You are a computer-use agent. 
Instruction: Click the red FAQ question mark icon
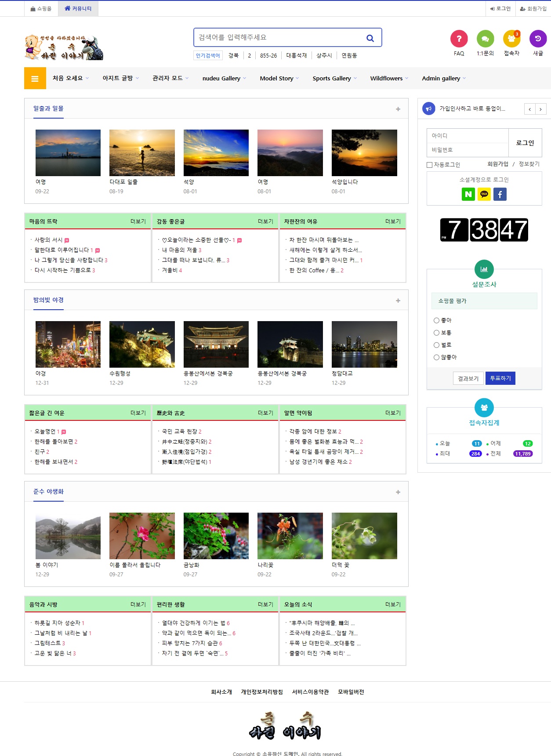[x=459, y=39]
